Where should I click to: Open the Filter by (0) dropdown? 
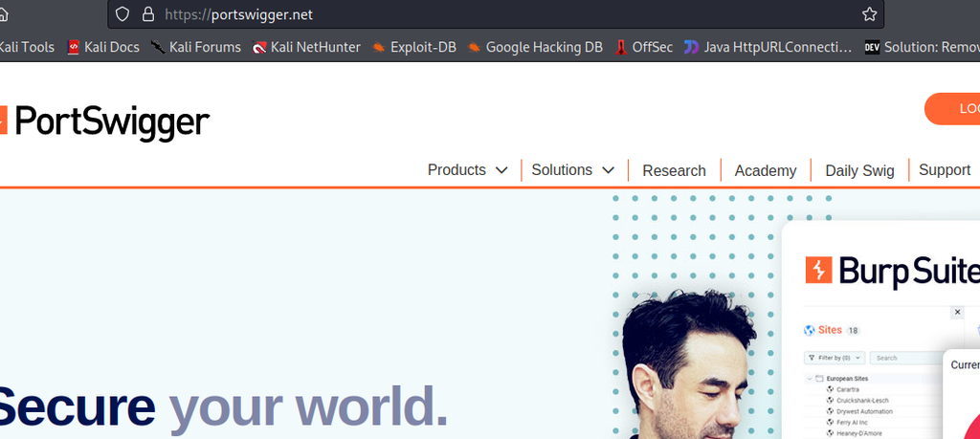(835, 358)
